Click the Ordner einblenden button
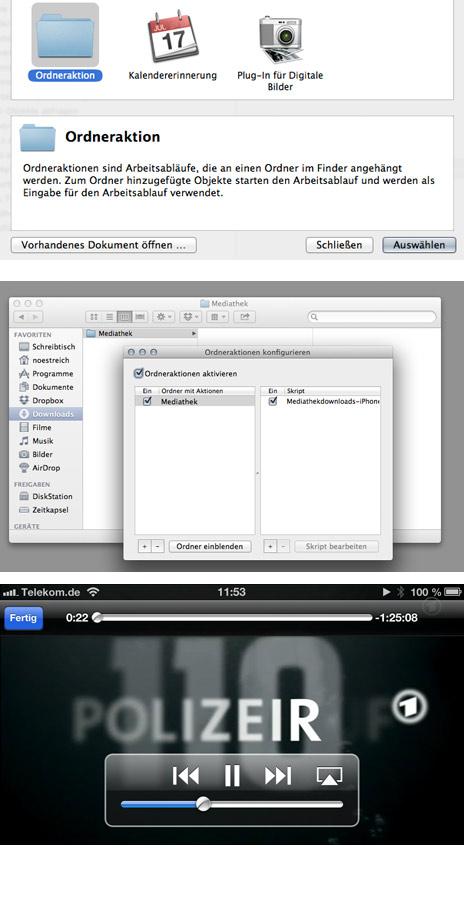Viewport: 464px width, 900px height. point(210,546)
